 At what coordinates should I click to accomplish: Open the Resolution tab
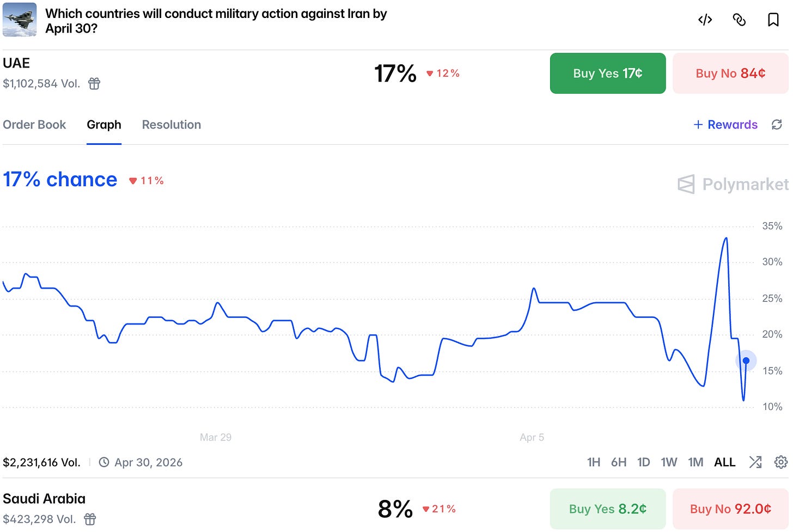tap(172, 125)
